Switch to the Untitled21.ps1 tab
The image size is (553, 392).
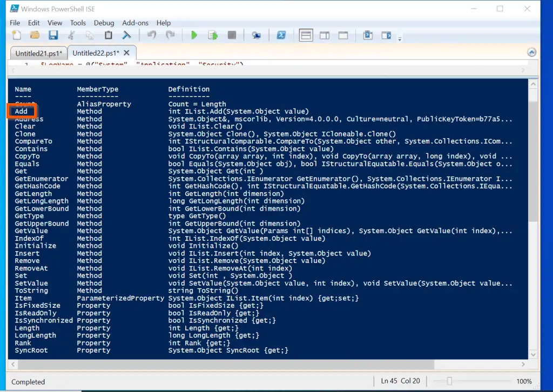pyautogui.click(x=39, y=53)
